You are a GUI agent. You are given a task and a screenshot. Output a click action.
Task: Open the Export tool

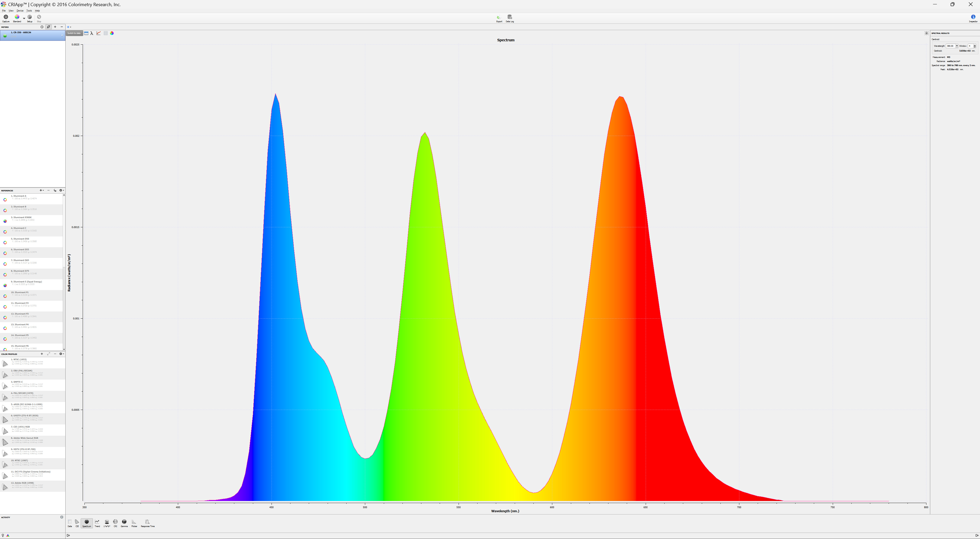pyautogui.click(x=499, y=18)
